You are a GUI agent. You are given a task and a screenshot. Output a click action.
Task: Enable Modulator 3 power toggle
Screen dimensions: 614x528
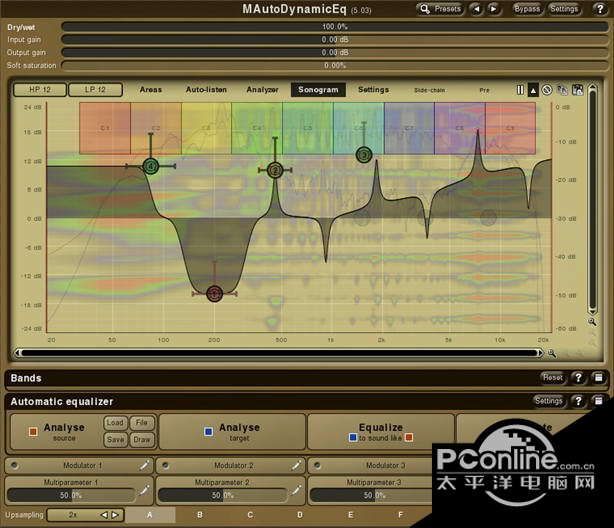click(x=317, y=465)
